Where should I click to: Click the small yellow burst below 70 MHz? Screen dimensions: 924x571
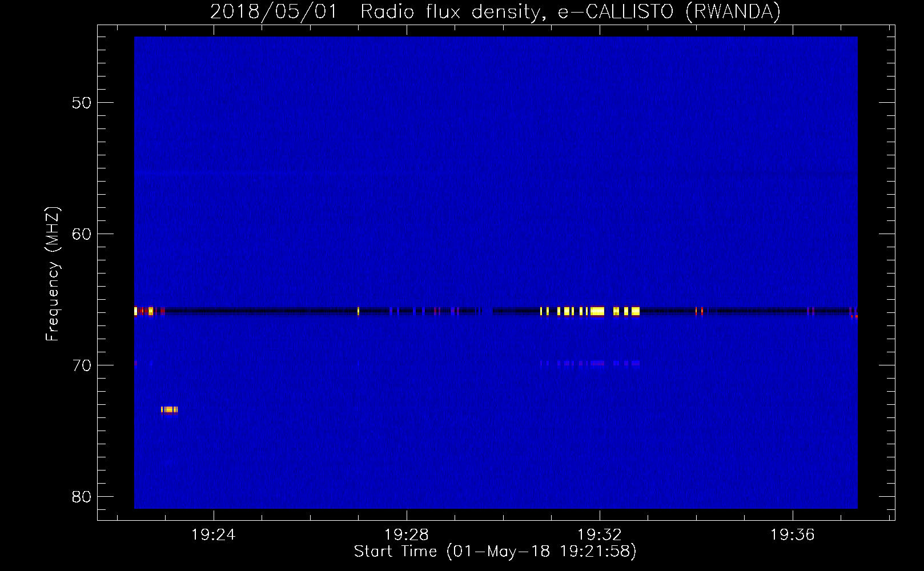point(169,409)
